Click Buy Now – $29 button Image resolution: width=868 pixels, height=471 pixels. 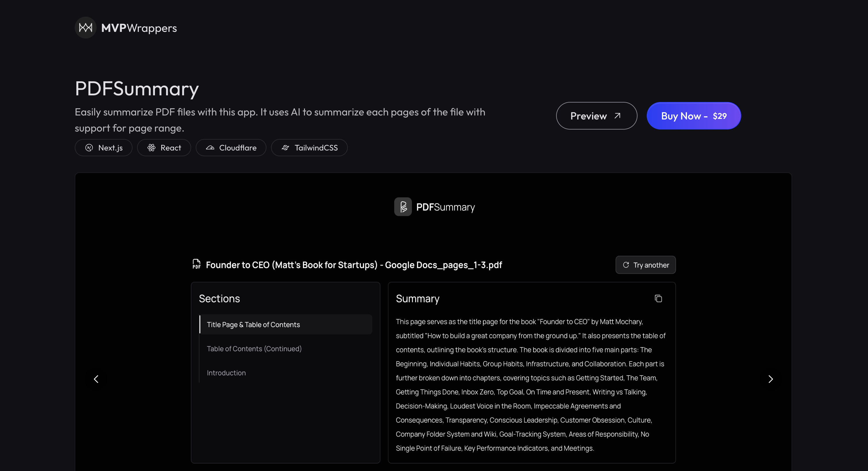[x=694, y=116]
